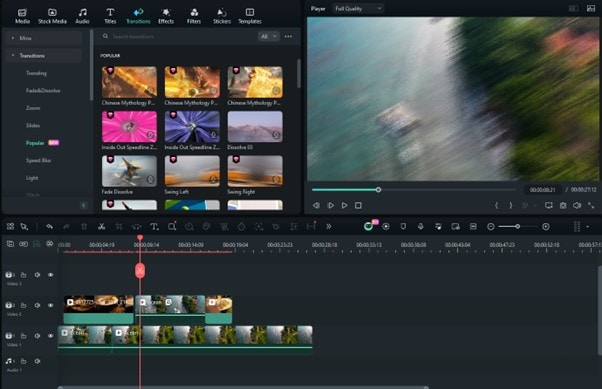Select the Swing Left transition thumbnail
Image resolution: width=602 pixels, height=389 pixels.
click(192, 171)
